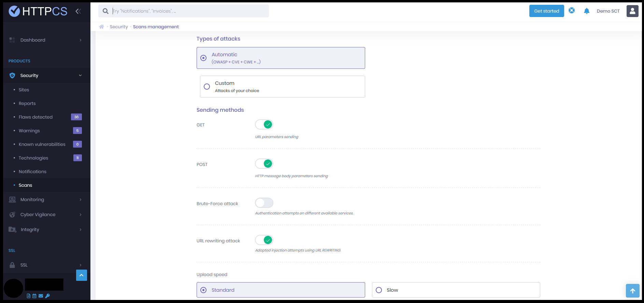Click the SSL padlock icon
This screenshot has width=644, height=303.
coord(12,265)
